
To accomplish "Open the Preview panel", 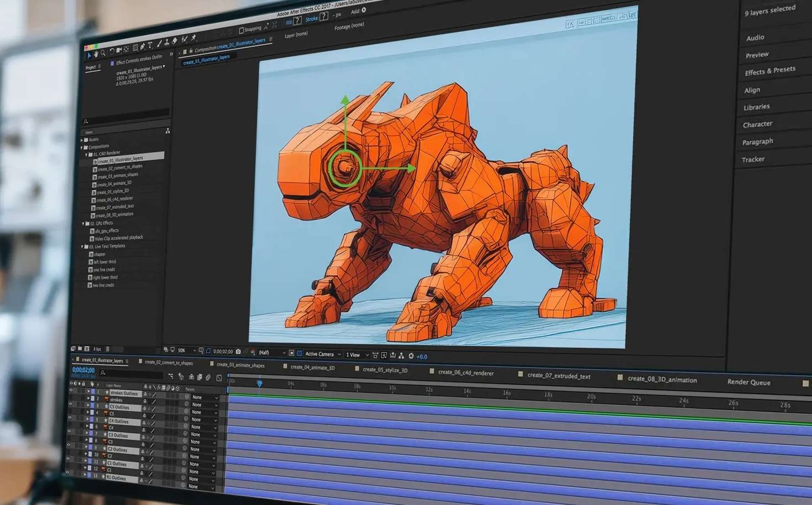I will tap(757, 55).
